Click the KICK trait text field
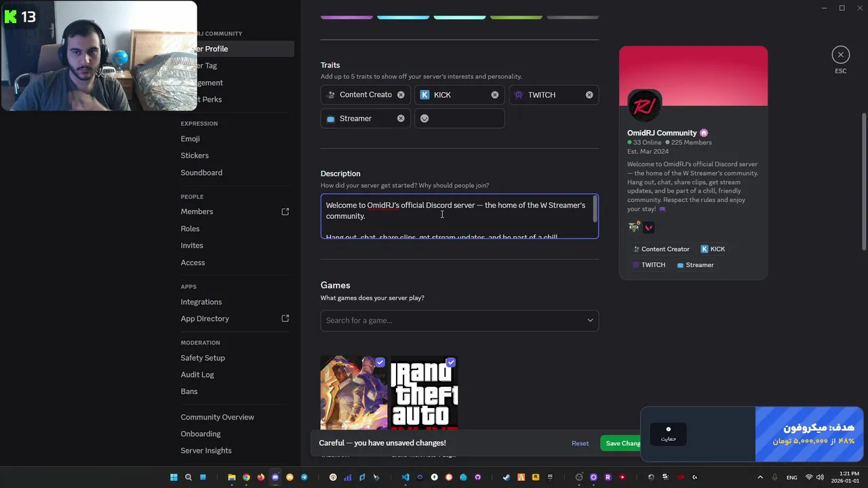 pyautogui.click(x=460, y=95)
